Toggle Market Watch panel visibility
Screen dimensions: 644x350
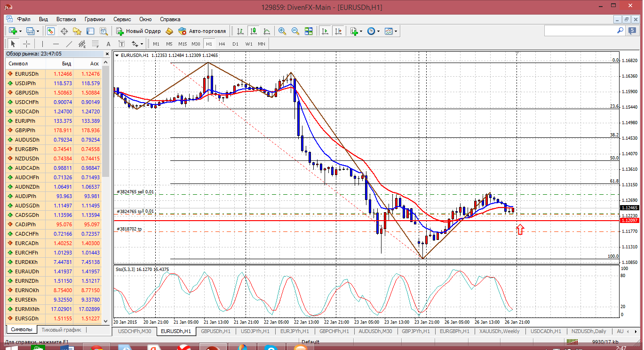click(x=50, y=31)
